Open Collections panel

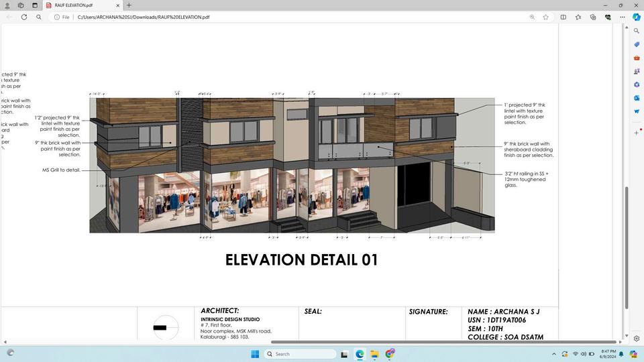(x=593, y=17)
